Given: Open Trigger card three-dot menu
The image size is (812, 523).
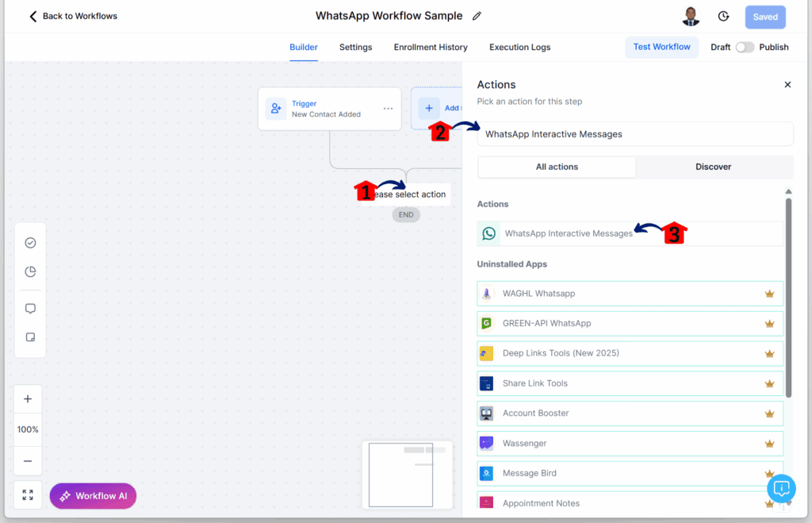Looking at the screenshot, I should click(388, 109).
